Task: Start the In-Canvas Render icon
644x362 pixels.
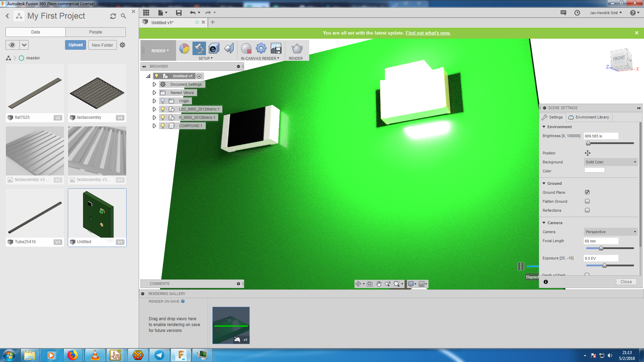Action: [246, 48]
